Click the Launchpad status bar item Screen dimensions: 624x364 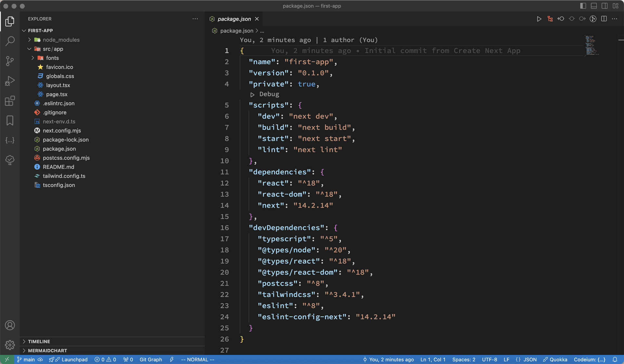point(68,359)
